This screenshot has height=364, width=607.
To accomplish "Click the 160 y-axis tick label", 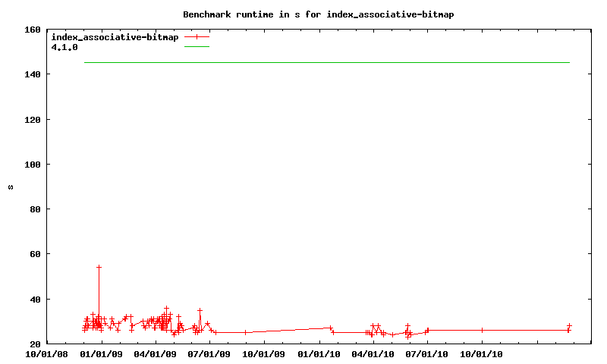I will click(32, 30).
